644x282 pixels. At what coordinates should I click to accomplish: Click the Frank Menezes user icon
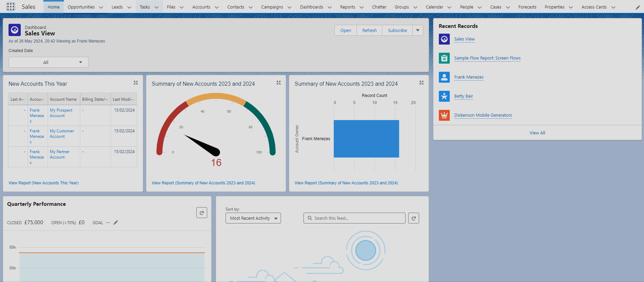[x=444, y=77]
